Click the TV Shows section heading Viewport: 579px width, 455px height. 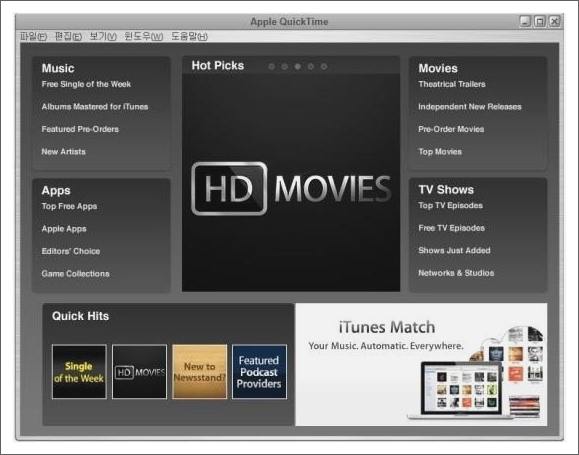pyautogui.click(x=446, y=190)
